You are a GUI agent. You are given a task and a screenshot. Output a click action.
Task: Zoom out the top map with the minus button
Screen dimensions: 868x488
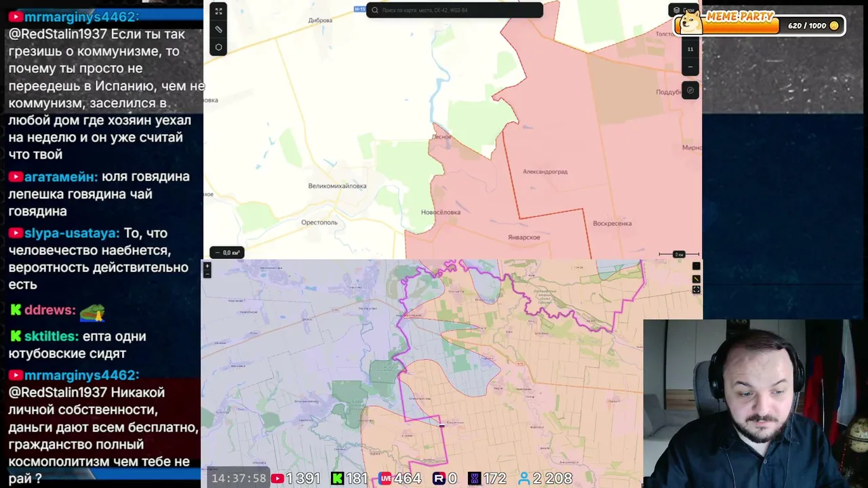(690, 66)
